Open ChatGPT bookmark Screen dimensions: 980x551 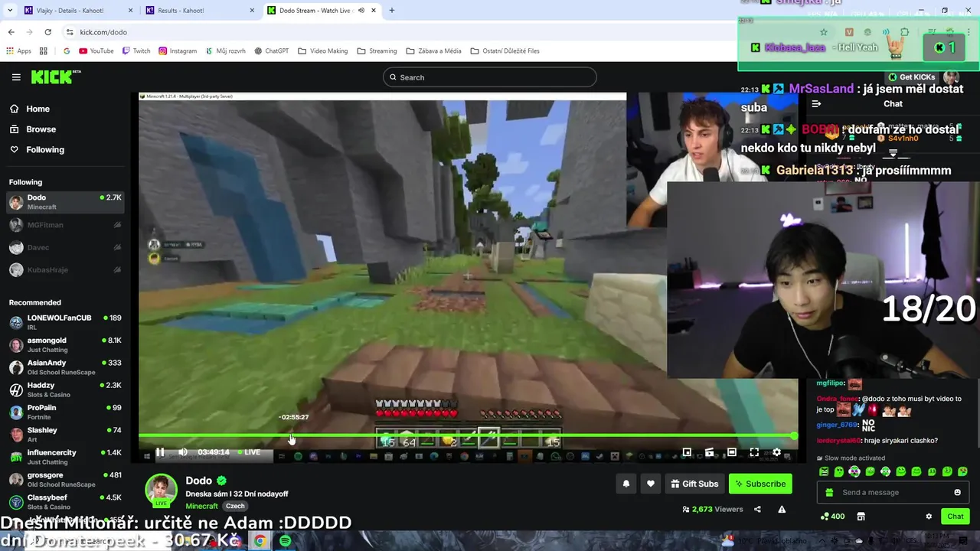point(271,51)
